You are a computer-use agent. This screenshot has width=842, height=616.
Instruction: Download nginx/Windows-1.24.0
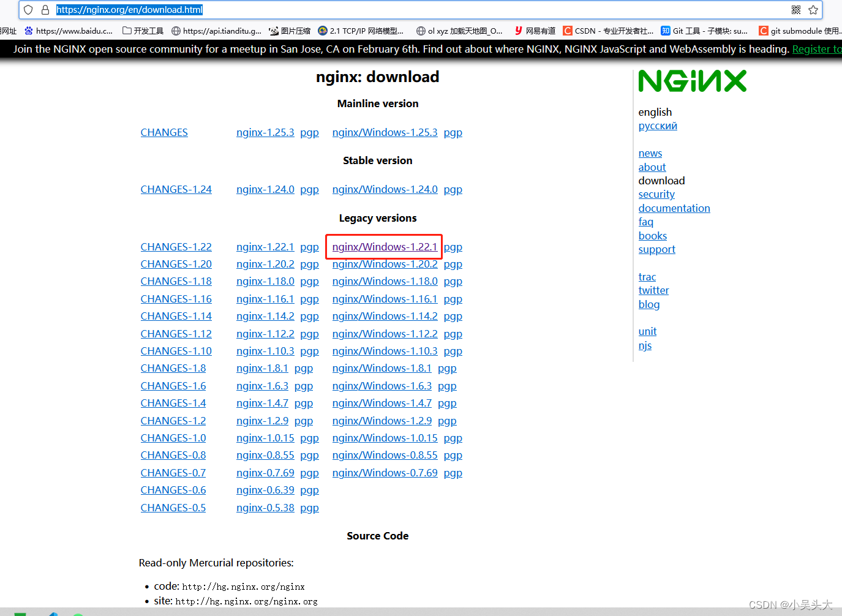point(385,189)
